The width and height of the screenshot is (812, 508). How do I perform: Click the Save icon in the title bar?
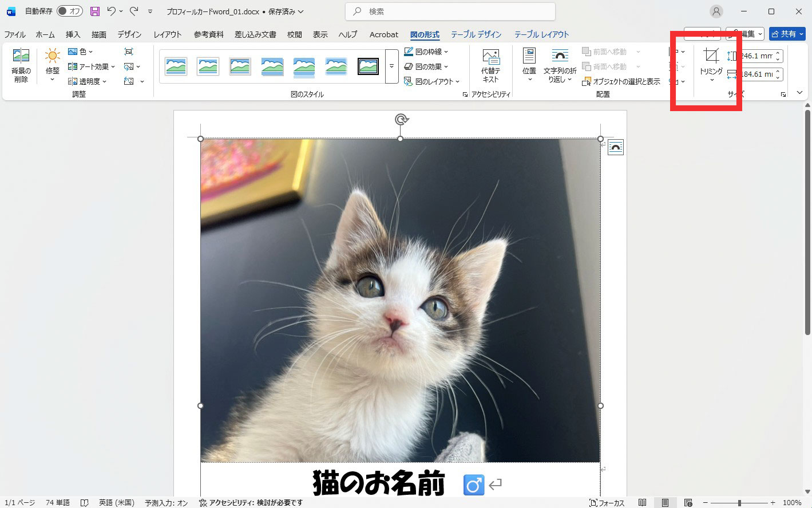point(95,11)
